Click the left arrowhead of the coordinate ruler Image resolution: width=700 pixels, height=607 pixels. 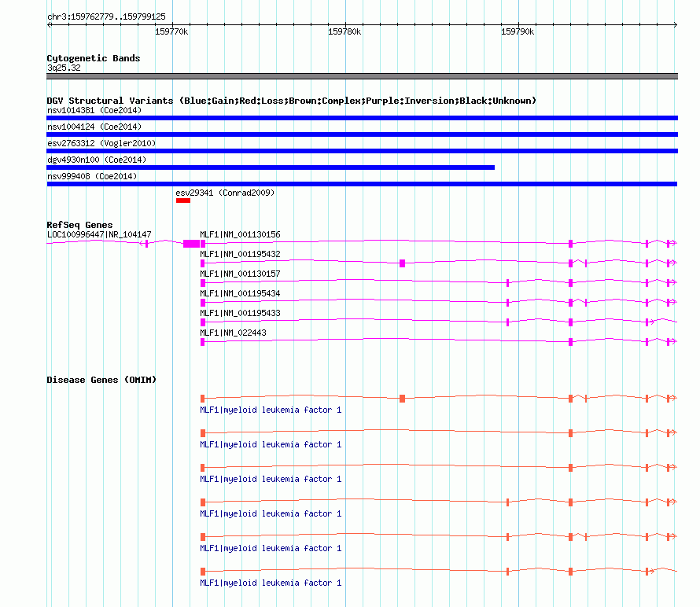[x=49, y=25]
